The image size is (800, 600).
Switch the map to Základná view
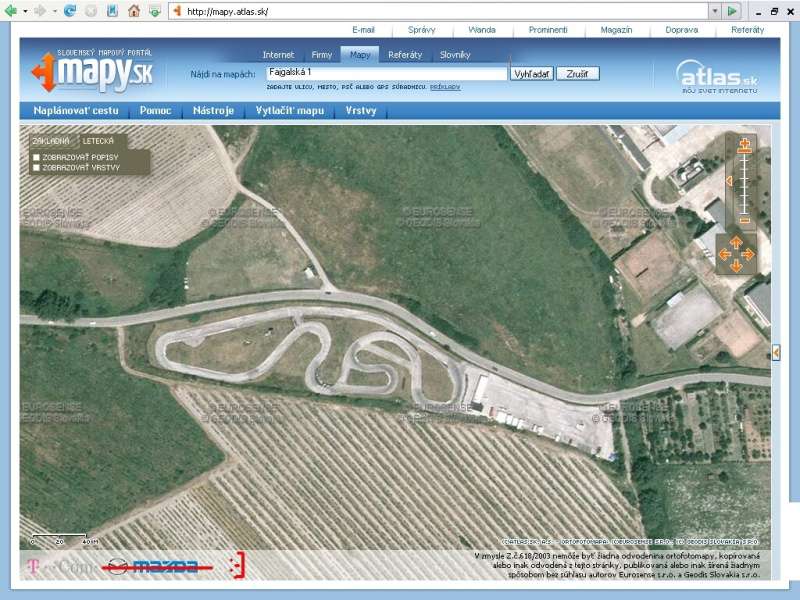[x=51, y=141]
